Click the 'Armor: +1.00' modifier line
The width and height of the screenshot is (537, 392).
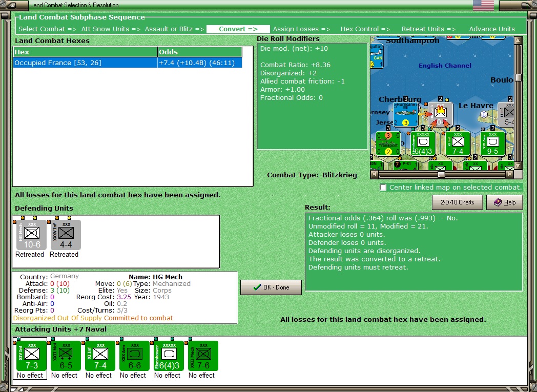(x=282, y=89)
